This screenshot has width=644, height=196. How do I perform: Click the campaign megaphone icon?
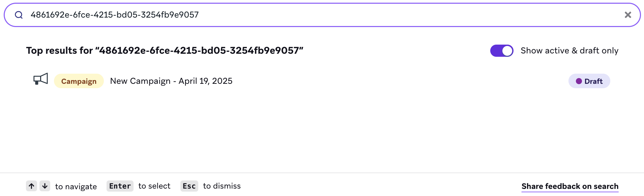40,79
